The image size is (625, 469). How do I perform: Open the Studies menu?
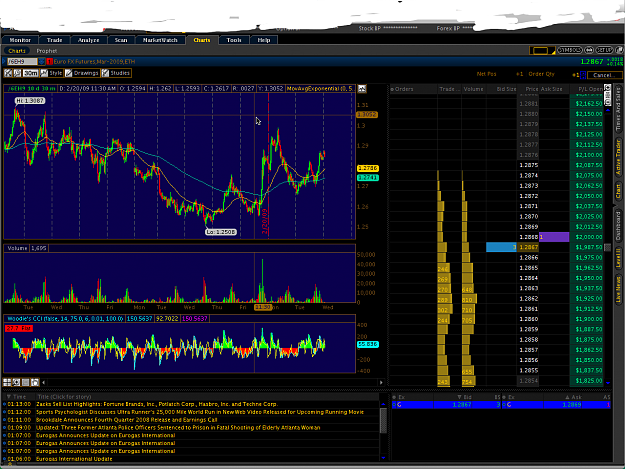(x=116, y=73)
